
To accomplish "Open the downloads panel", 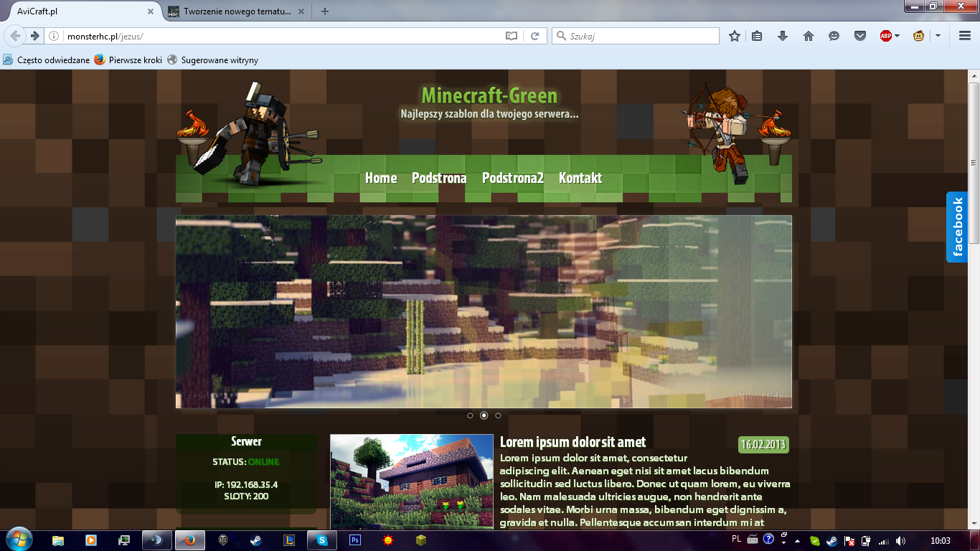I will (783, 36).
